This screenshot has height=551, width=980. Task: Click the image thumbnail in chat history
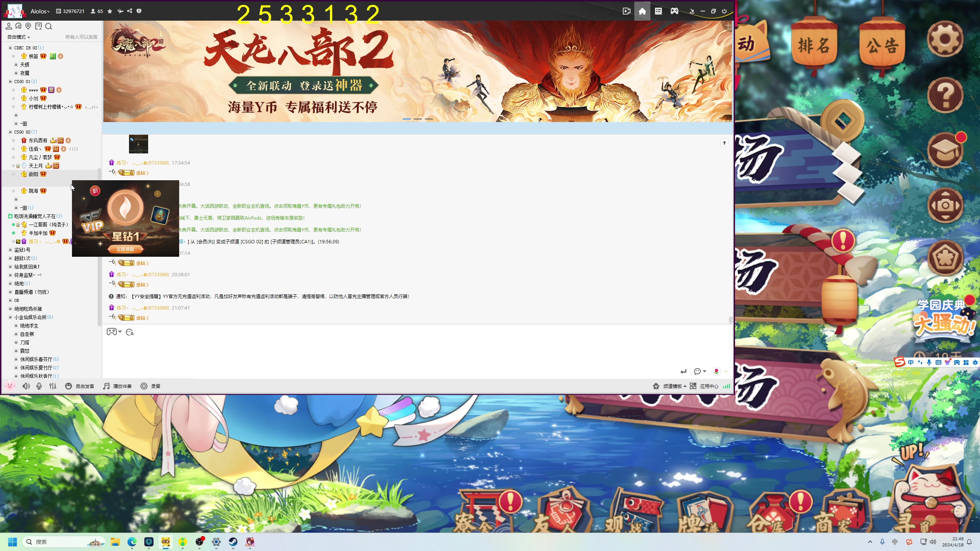coord(138,144)
